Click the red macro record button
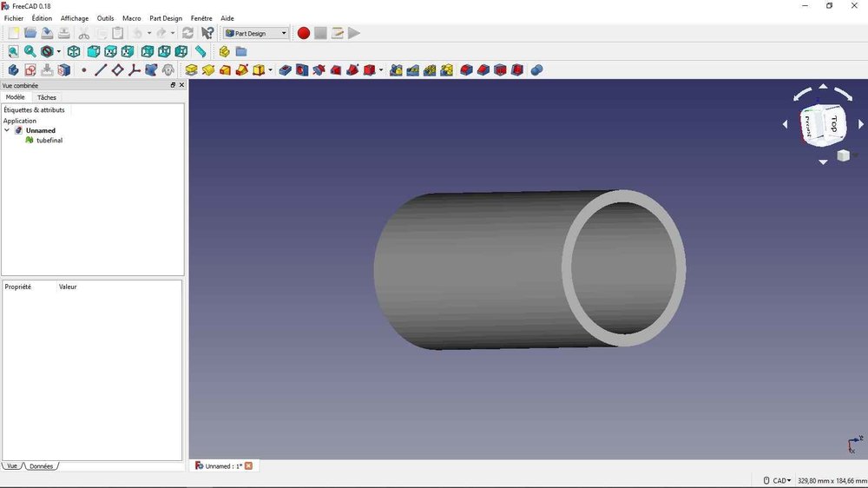868x488 pixels. pos(304,33)
